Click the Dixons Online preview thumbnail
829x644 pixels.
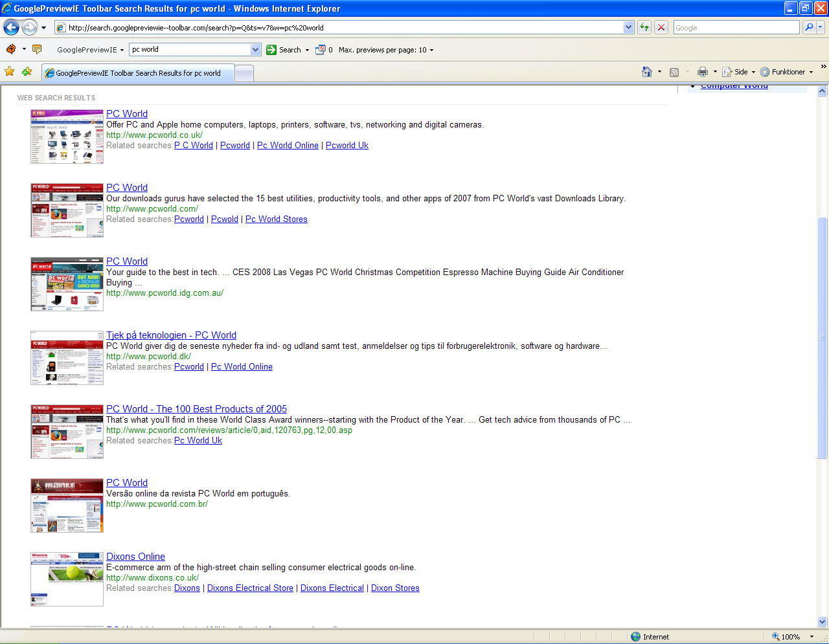coord(67,579)
